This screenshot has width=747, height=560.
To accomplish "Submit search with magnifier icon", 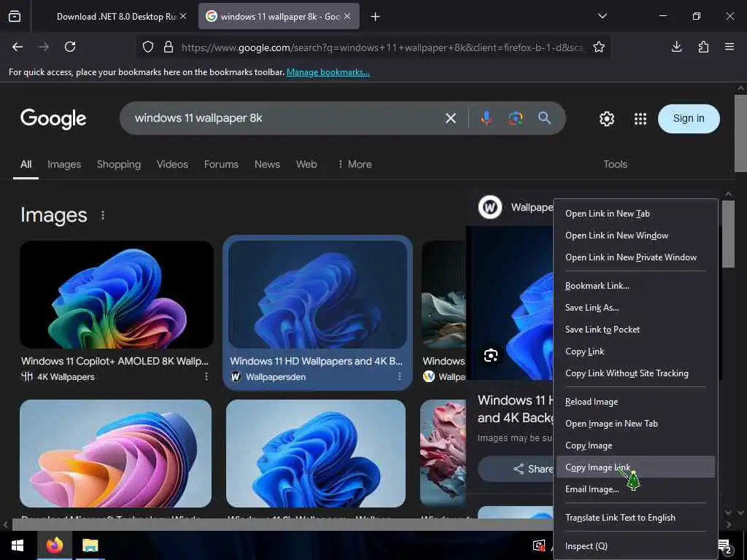I will pyautogui.click(x=544, y=118).
